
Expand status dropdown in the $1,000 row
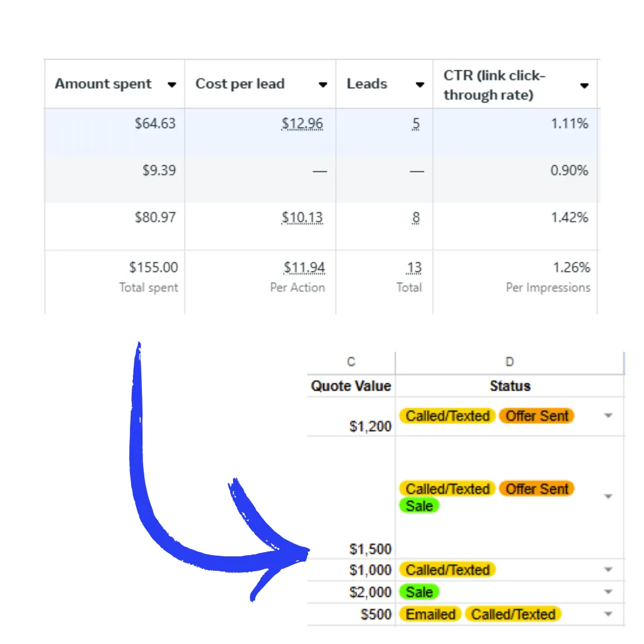pos(608,569)
